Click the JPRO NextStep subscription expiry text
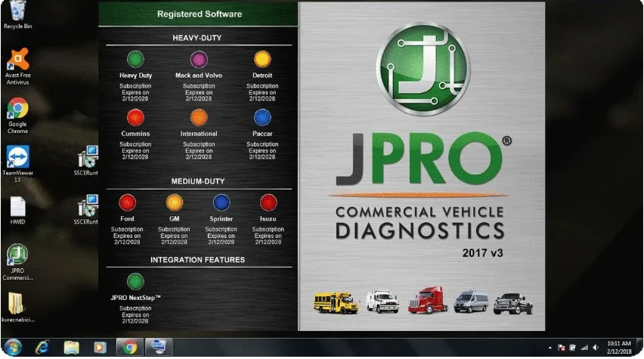 click(135, 314)
